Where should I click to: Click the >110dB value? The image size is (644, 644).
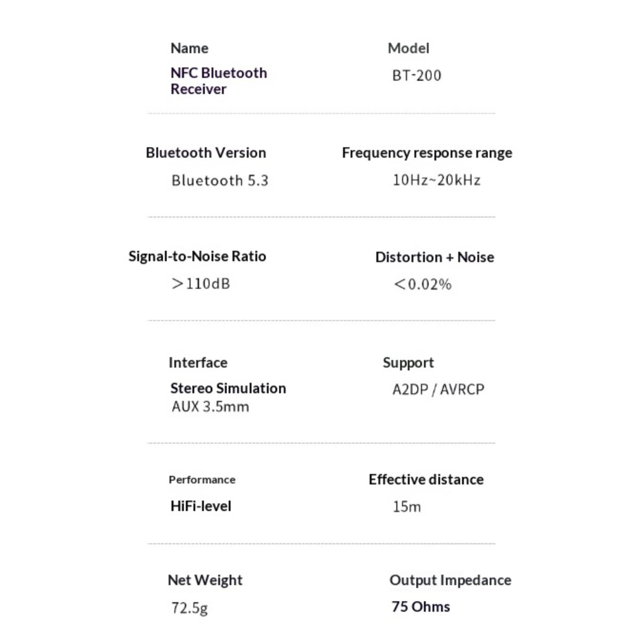pyautogui.click(x=200, y=284)
